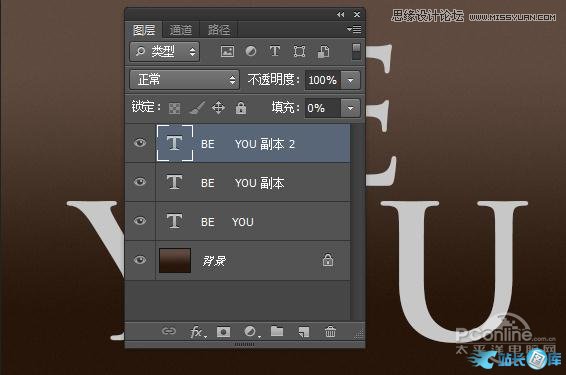Close the layers panel with X
The image size is (566, 375).
(357, 14)
